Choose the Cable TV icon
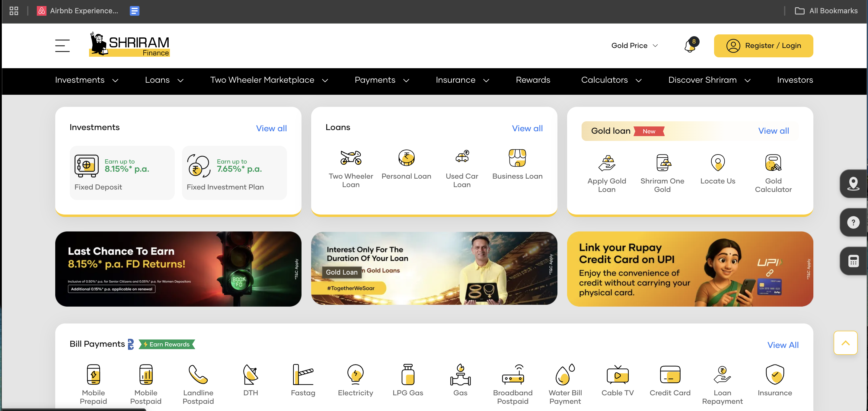868x411 pixels. click(617, 374)
